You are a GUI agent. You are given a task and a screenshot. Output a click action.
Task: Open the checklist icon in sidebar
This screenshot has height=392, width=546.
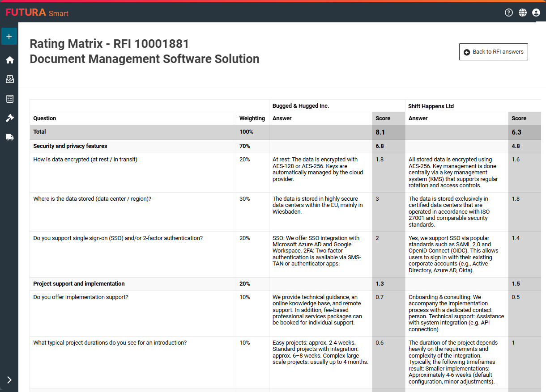[9, 99]
